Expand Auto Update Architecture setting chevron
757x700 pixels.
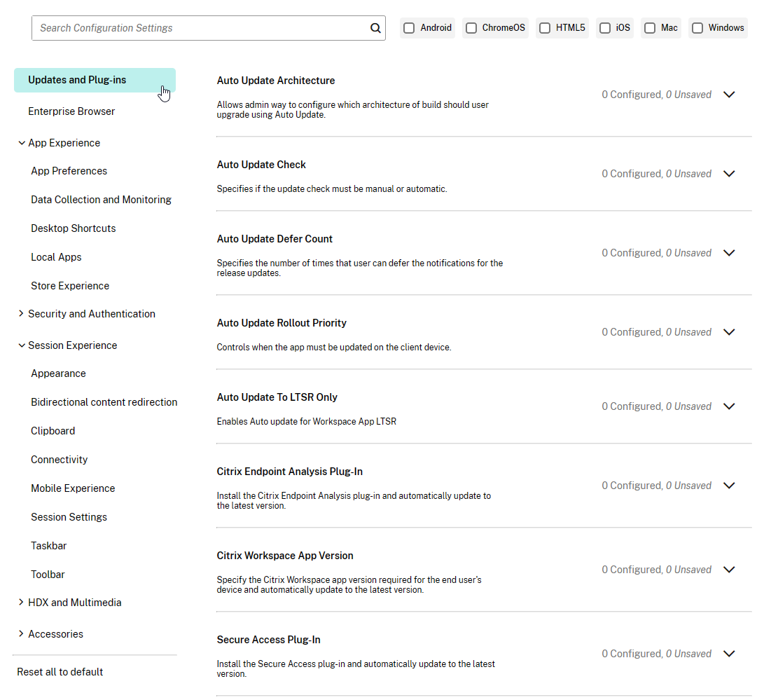click(x=729, y=95)
